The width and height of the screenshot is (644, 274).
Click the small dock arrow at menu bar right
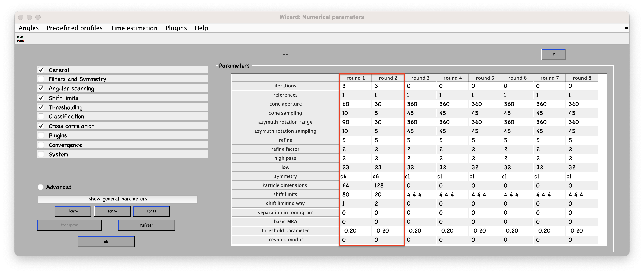point(626,28)
